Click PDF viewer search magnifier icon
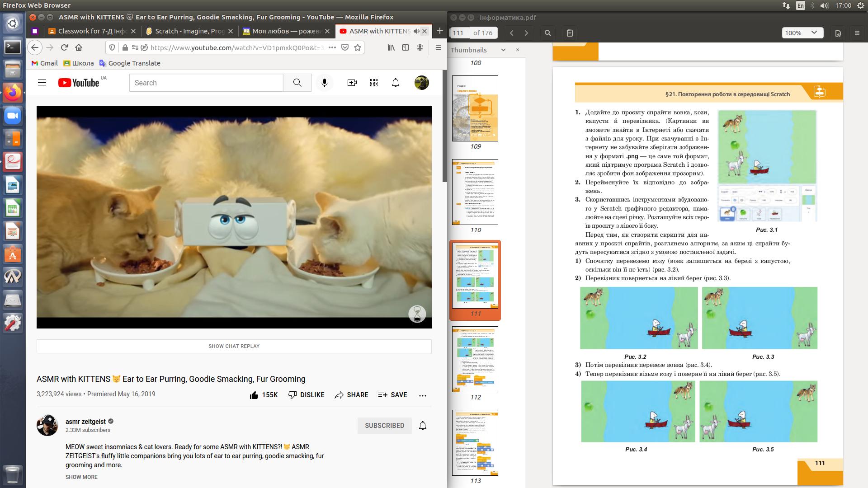 coord(547,33)
